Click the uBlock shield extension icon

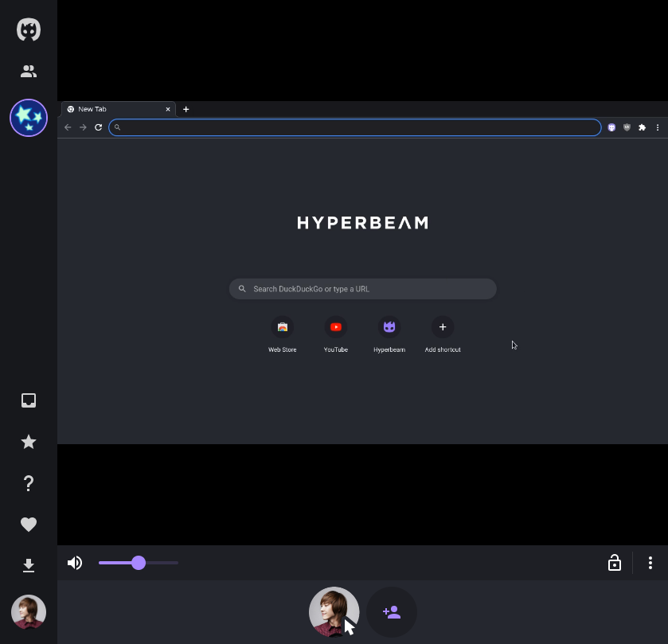click(x=627, y=127)
